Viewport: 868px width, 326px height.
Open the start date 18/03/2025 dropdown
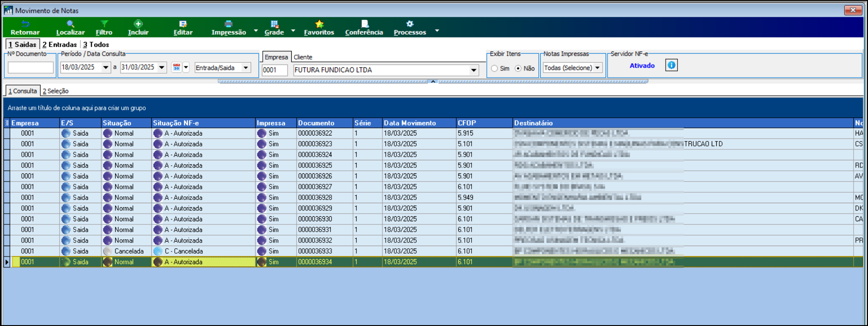106,67
